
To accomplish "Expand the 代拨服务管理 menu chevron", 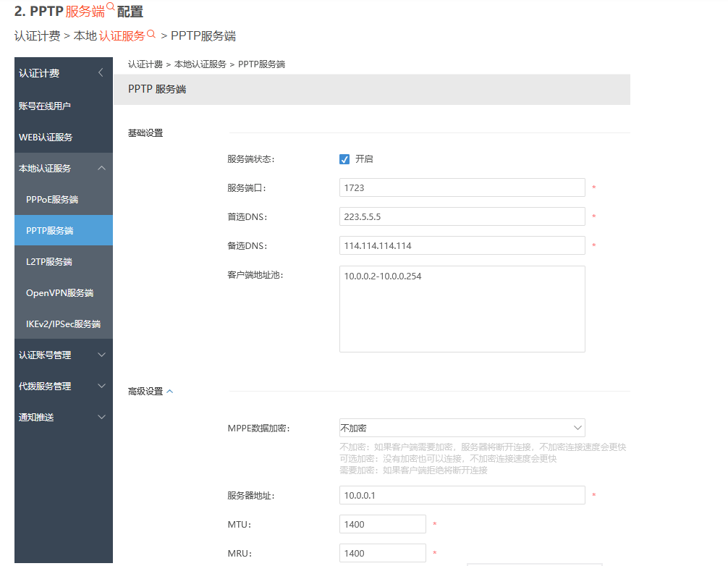I will 102,386.
